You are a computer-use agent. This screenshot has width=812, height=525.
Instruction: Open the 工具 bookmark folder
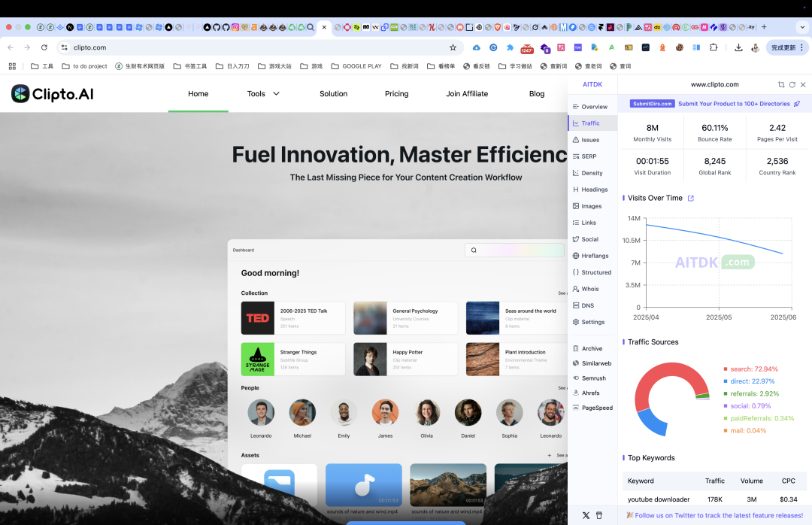pos(42,66)
